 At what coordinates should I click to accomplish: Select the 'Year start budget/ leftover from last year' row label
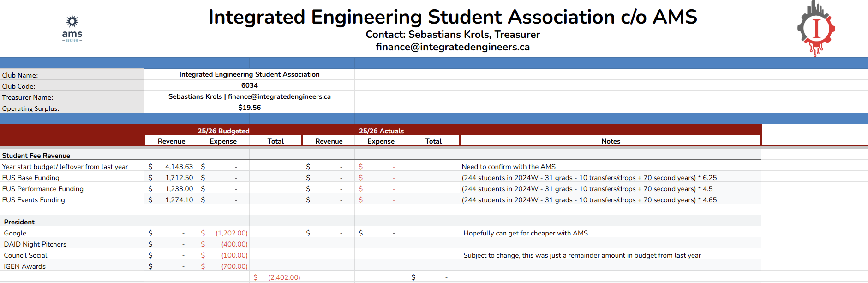tap(65, 167)
